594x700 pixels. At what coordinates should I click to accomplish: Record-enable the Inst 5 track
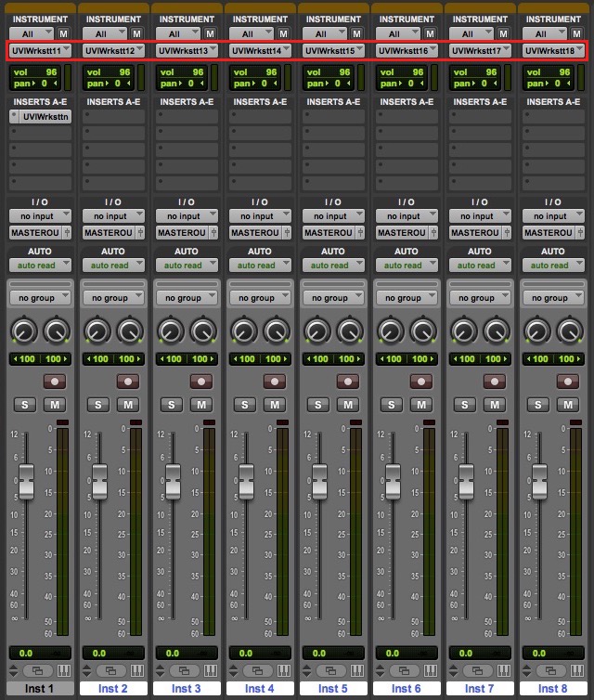coord(348,382)
